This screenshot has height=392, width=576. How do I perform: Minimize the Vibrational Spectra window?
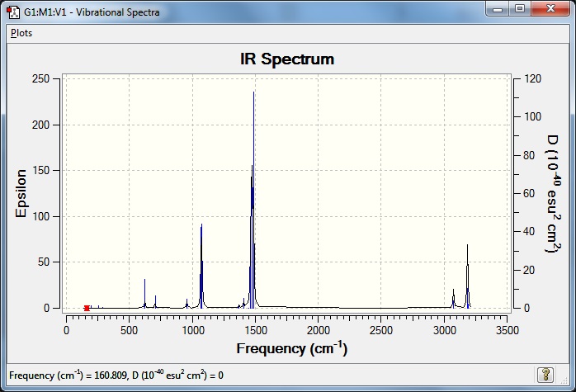(498, 9)
